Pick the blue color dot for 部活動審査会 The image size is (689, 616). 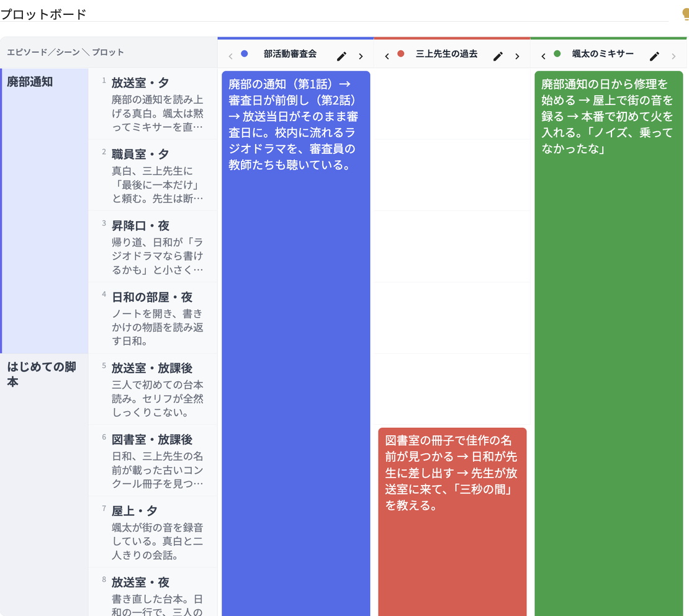245,53
